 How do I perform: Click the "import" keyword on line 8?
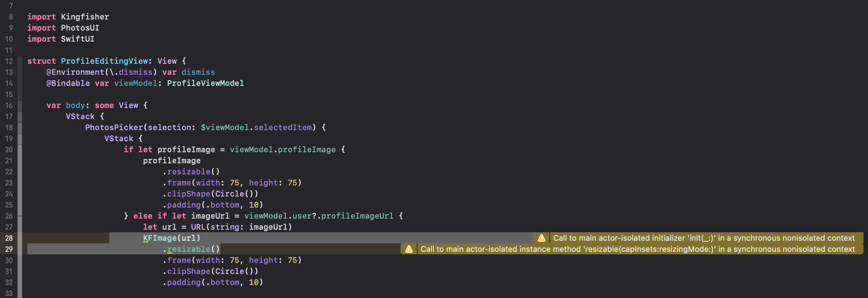(x=41, y=17)
